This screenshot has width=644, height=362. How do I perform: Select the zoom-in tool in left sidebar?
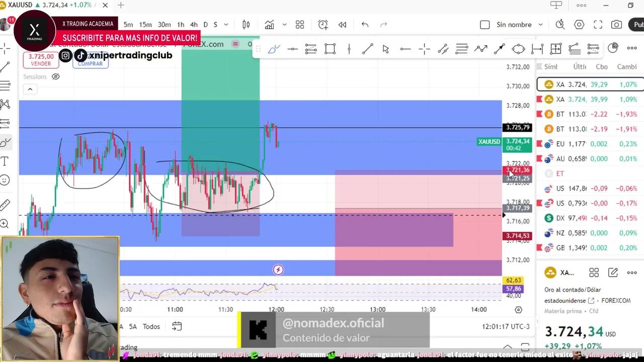(5, 224)
